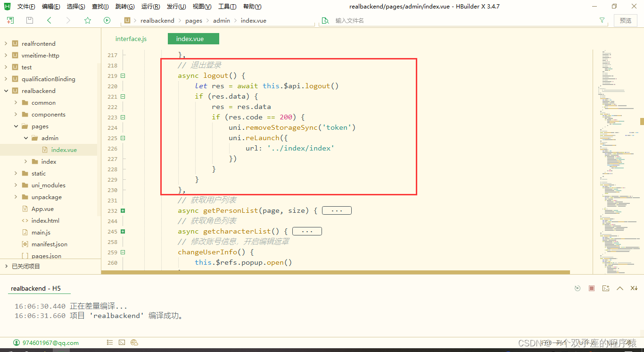The image size is (644, 352).
Task: Expand the static folder
Action: [x=16, y=173]
